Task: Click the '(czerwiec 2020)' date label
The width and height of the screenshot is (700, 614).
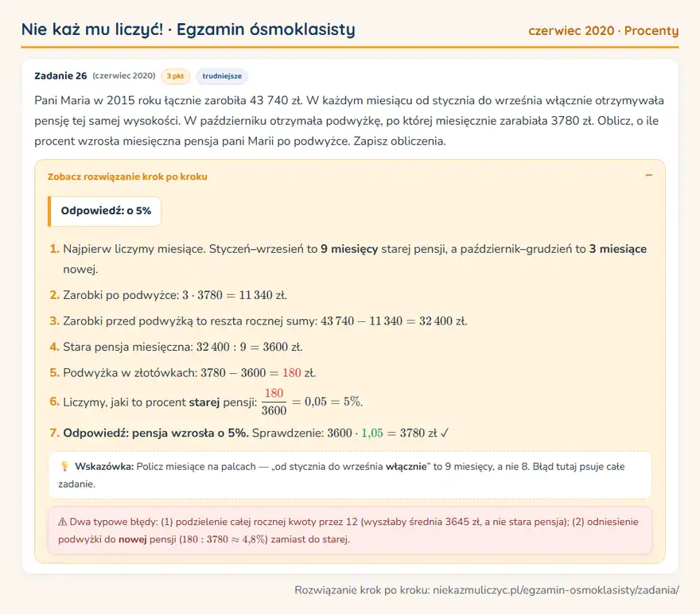Action: pyautogui.click(x=124, y=76)
